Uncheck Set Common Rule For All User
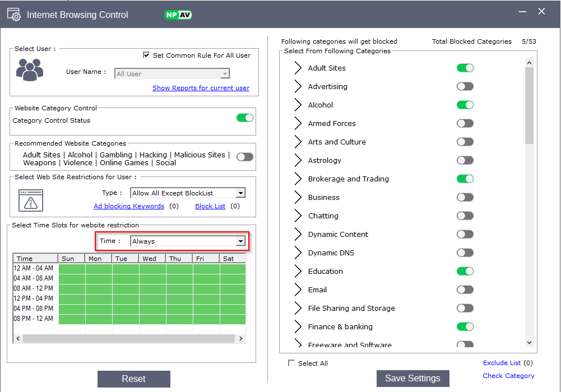 point(146,55)
